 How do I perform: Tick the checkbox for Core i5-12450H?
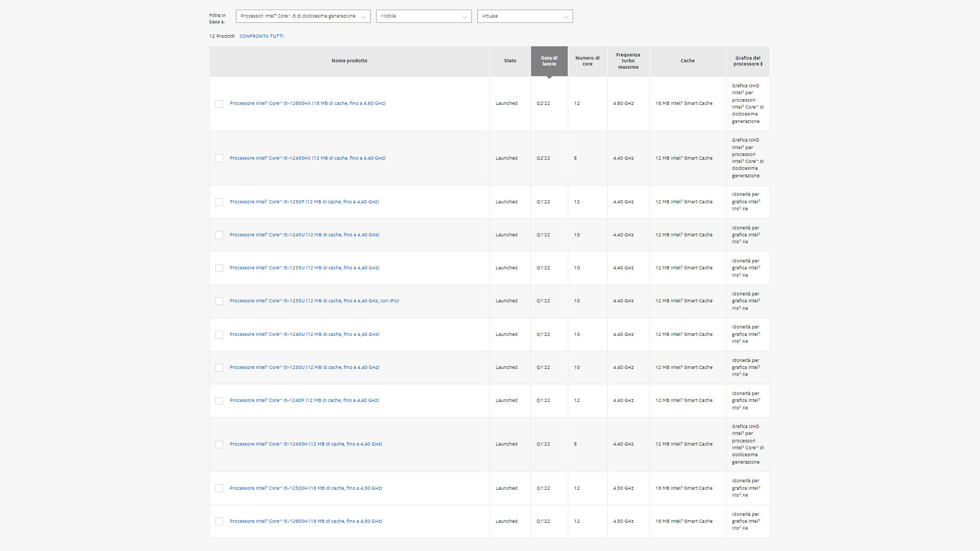219,445
